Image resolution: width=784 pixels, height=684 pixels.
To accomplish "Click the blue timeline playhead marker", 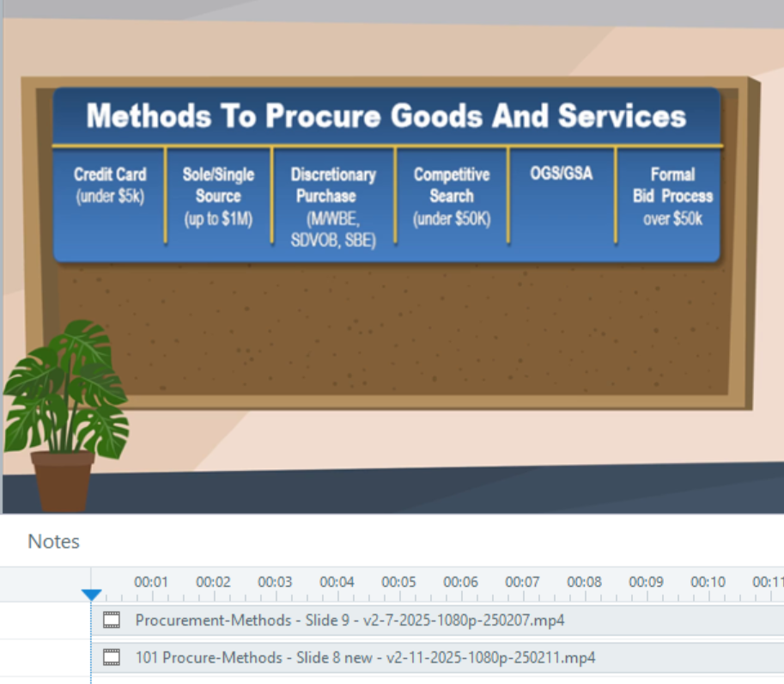I will 92,595.
